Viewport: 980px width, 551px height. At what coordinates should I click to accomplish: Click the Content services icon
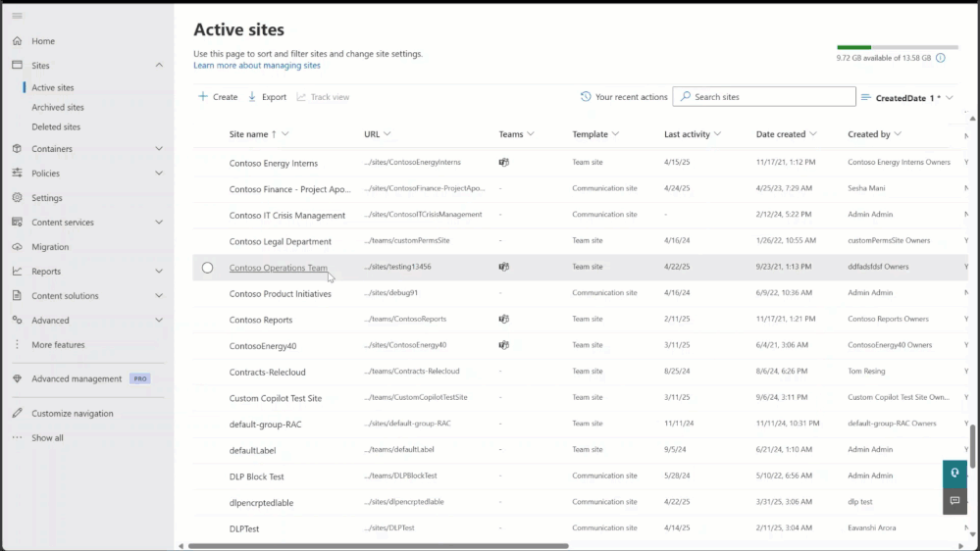(17, 222)
